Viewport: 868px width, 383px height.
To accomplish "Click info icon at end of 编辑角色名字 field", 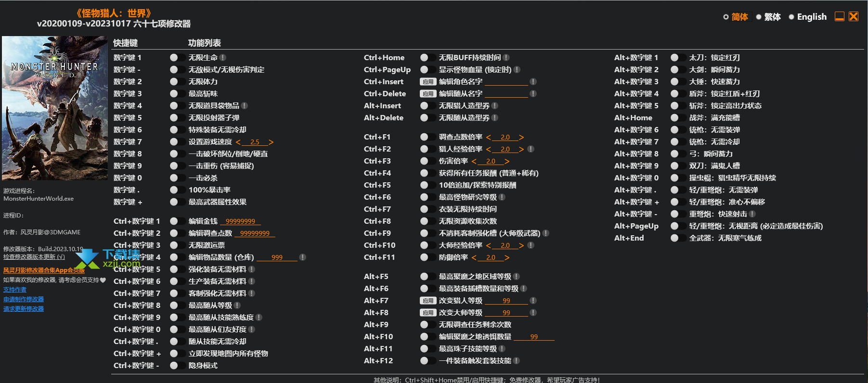I will tap(533, 82).
